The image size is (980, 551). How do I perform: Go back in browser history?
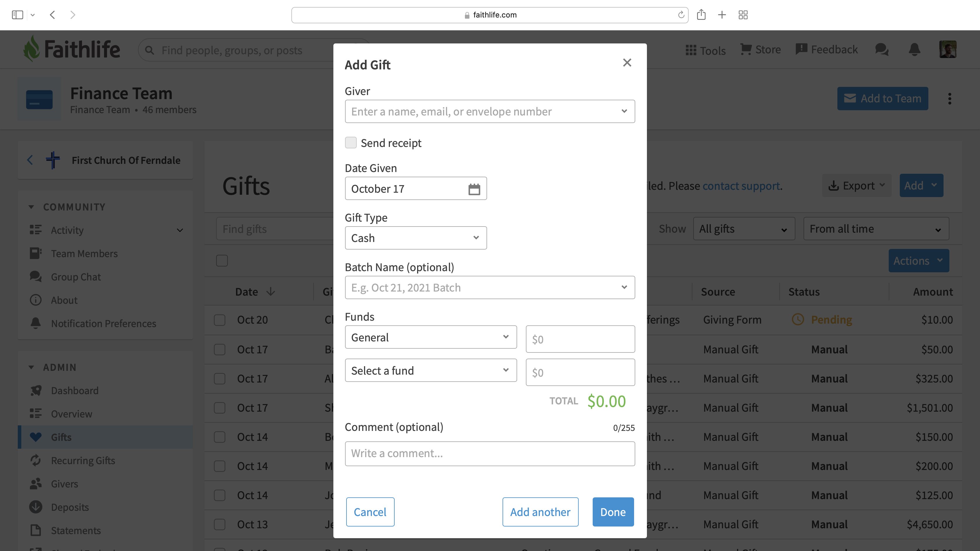click(52, 15)
